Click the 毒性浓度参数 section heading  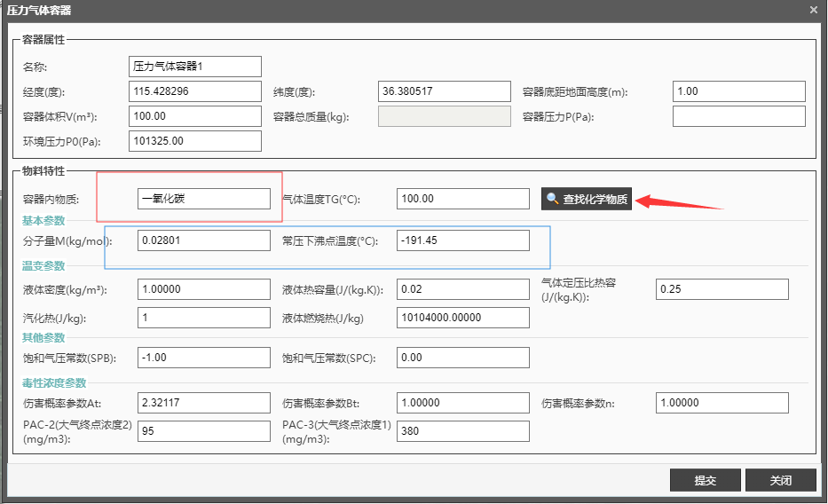click(54, 383)
